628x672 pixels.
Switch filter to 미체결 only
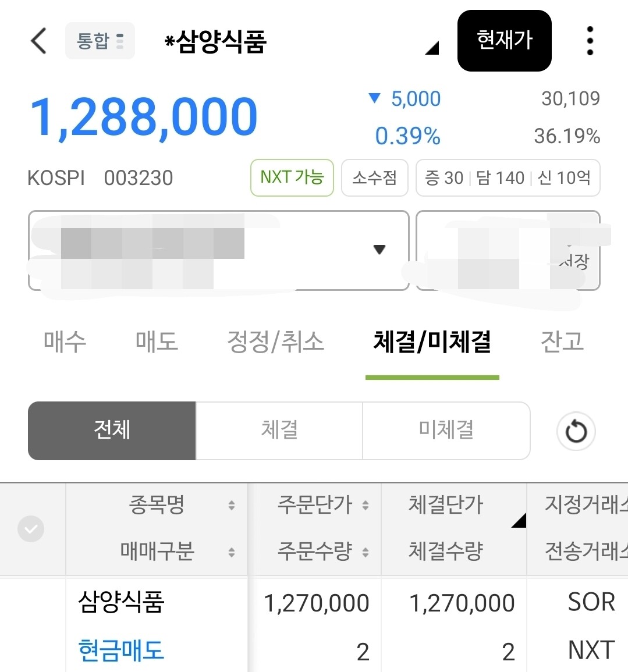tap(446, 431)
